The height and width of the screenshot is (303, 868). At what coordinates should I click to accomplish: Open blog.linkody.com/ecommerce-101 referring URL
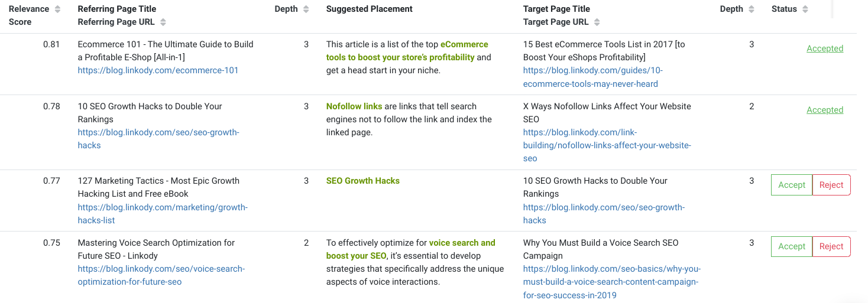point(158,70)
